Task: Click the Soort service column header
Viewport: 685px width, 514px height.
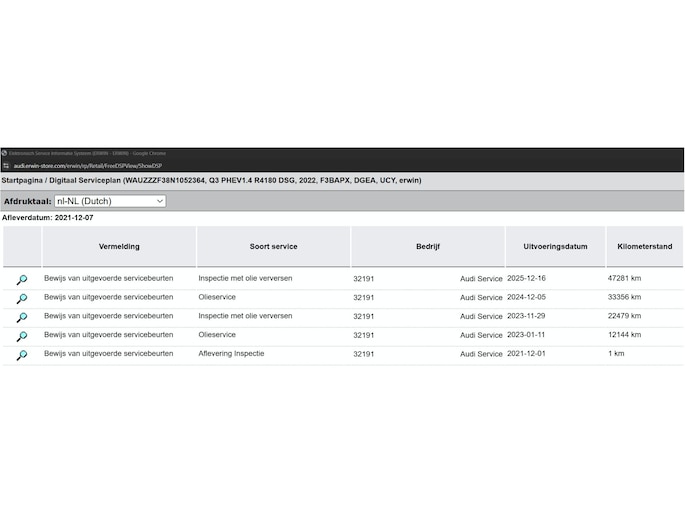Action: click(x=273, y=246)
